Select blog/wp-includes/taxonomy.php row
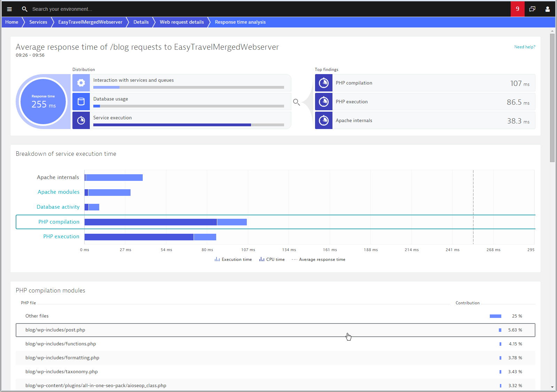The width and height of the screenshot is (557, 392). [x=275, y=372]
